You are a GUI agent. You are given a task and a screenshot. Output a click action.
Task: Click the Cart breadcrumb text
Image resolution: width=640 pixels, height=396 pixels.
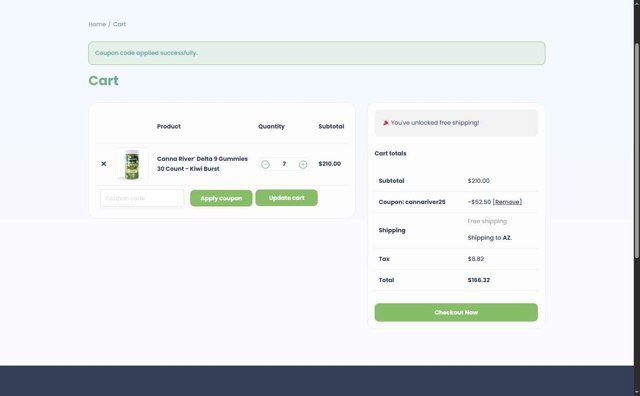[119, 24]
